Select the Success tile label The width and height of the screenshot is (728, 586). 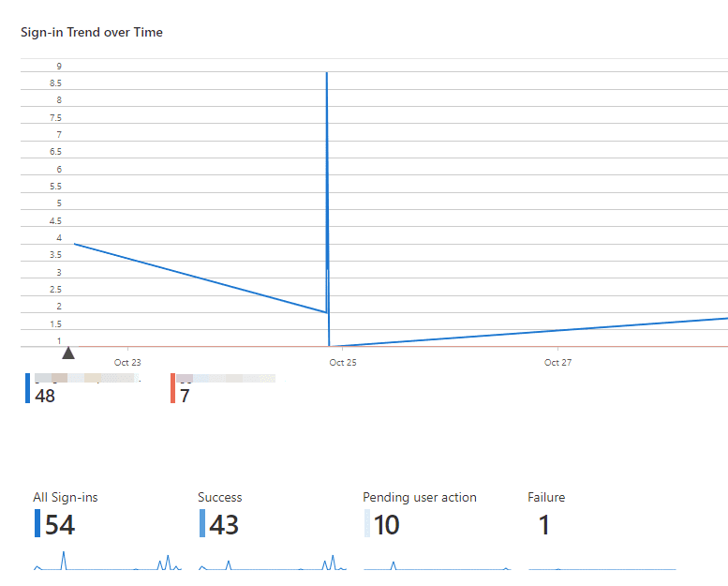pyautogui.click(x=220, y=497)
